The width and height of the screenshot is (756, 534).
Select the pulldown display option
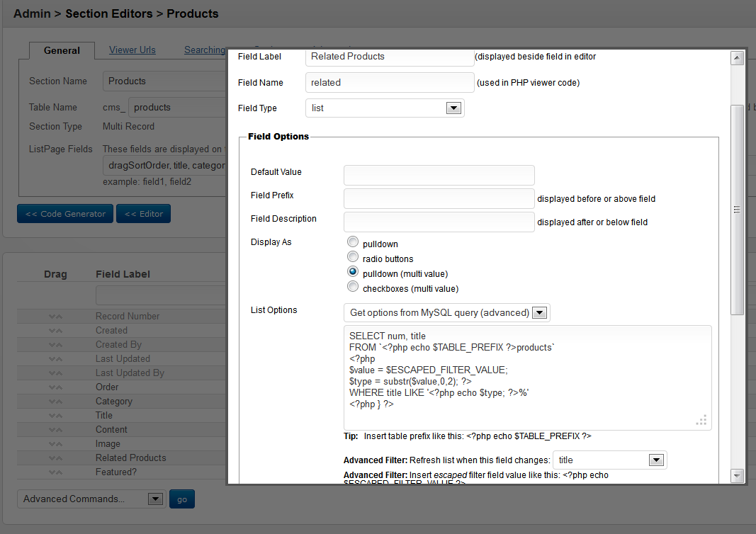click(x=353, y=242)
